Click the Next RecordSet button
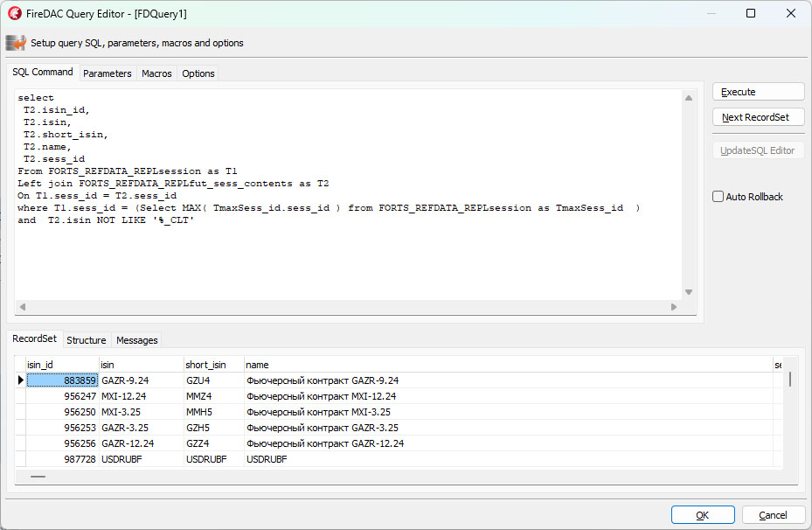The image size is (812, 530). tap(758, 117)
